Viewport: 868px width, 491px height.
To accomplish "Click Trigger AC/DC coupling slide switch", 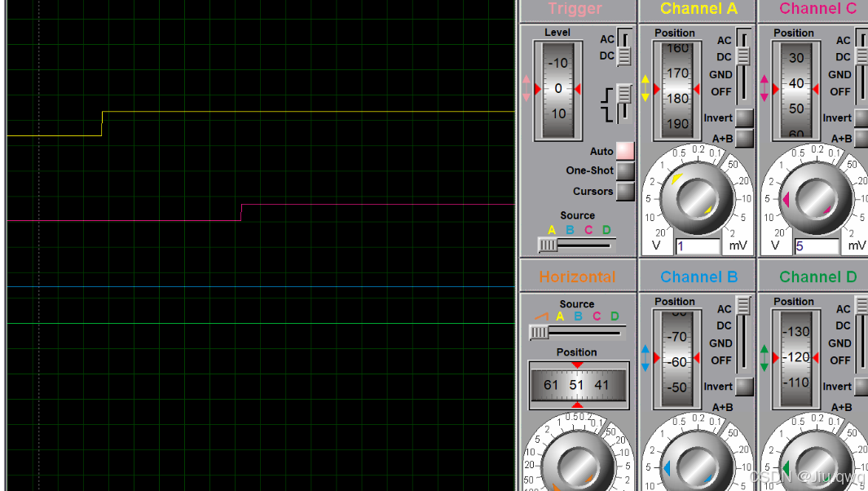I will click(624, 47).
